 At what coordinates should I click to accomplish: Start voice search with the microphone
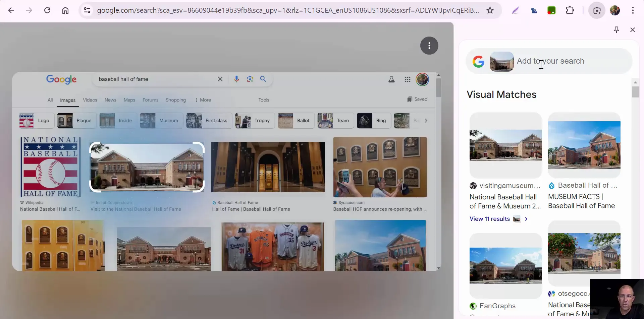click(x=236, y=79)
